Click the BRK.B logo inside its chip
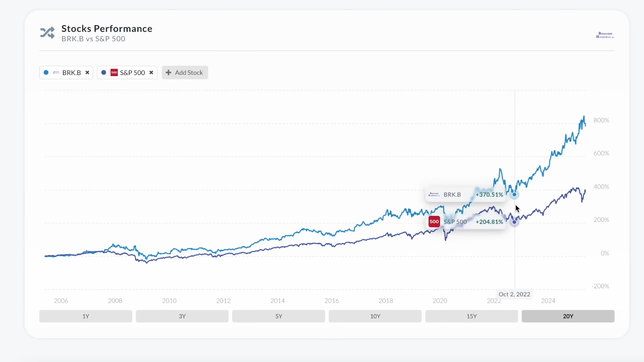The height and width of the screenshot is (362, 644). (56, 72)
